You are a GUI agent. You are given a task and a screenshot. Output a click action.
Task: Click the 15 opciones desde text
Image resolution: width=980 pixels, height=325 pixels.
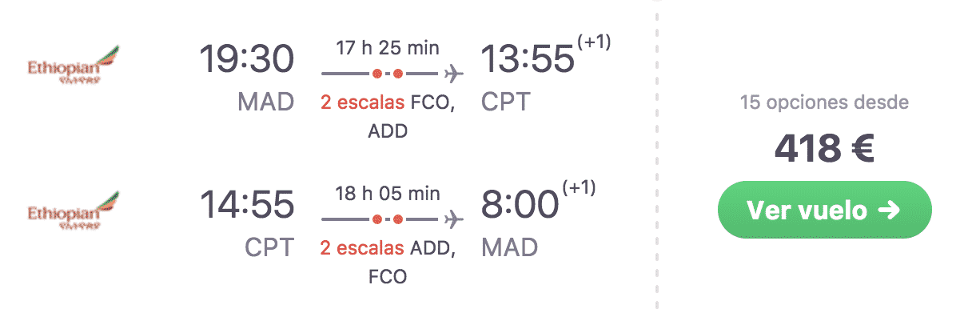coord(824,102)
